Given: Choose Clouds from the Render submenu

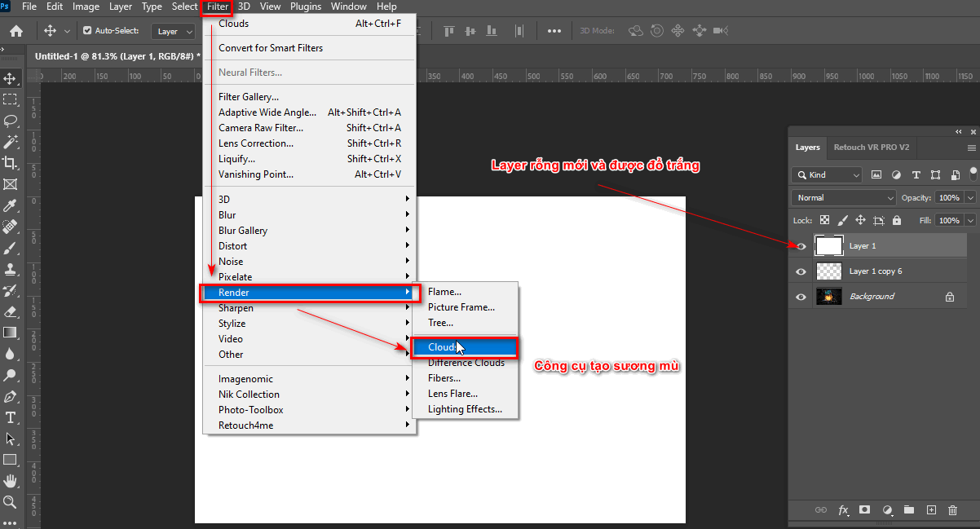Looking at the screenshot, I should 444,346.
